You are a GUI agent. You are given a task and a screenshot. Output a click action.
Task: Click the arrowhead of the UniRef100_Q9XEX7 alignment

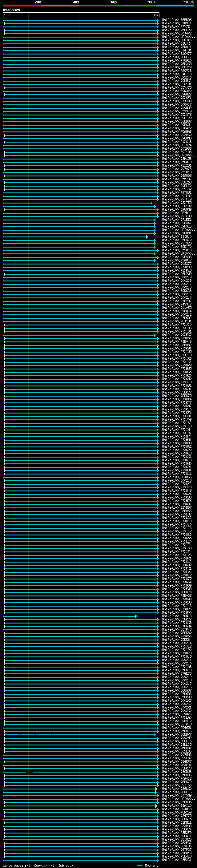[x=155, y=335]
